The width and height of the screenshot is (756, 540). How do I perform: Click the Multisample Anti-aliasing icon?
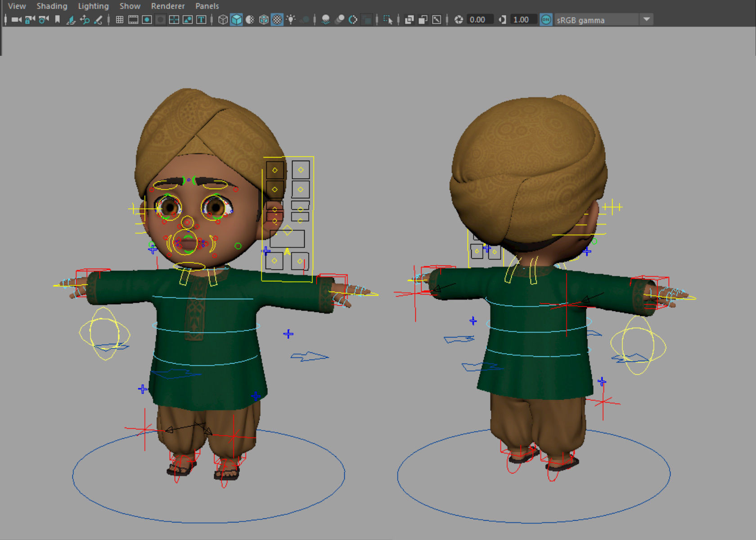[353, 19]
